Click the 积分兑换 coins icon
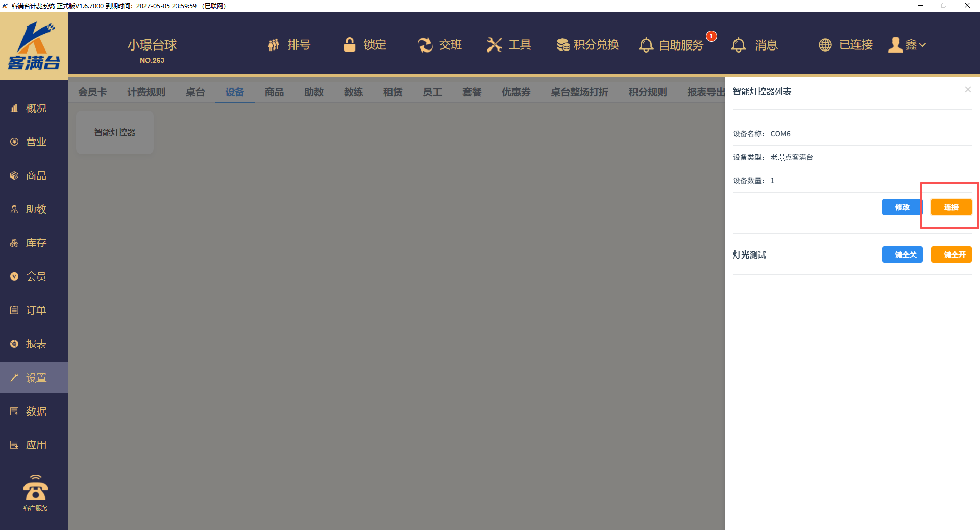 tap(563, 45)
